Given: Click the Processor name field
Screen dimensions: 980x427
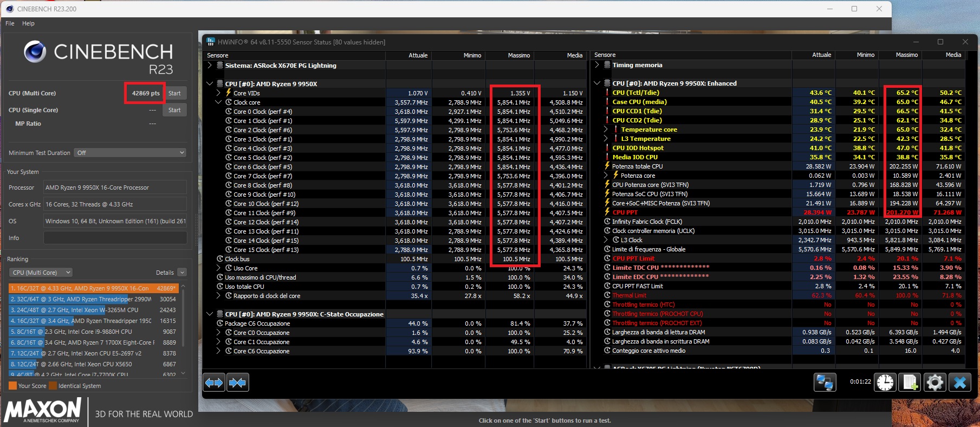Looking at the screenshot, I should click(115, 187).
